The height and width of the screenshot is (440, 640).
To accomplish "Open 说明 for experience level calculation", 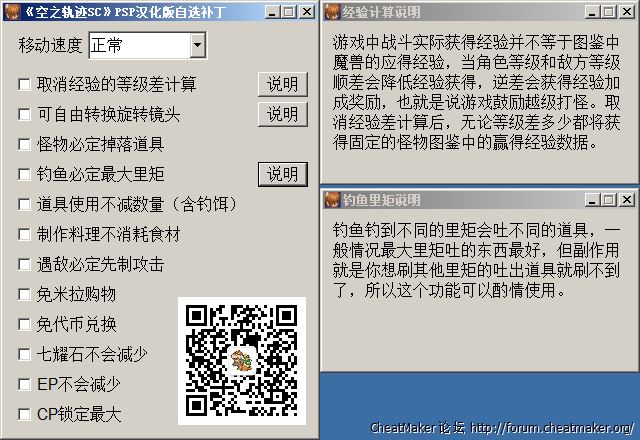I will click(282, 84).
